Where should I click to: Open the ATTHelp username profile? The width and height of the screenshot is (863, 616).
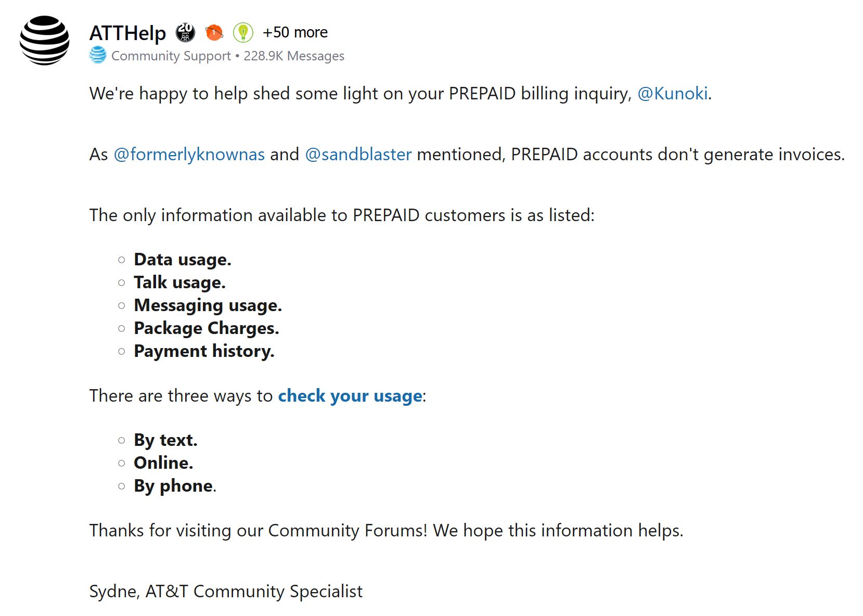(x=128, y=33)
